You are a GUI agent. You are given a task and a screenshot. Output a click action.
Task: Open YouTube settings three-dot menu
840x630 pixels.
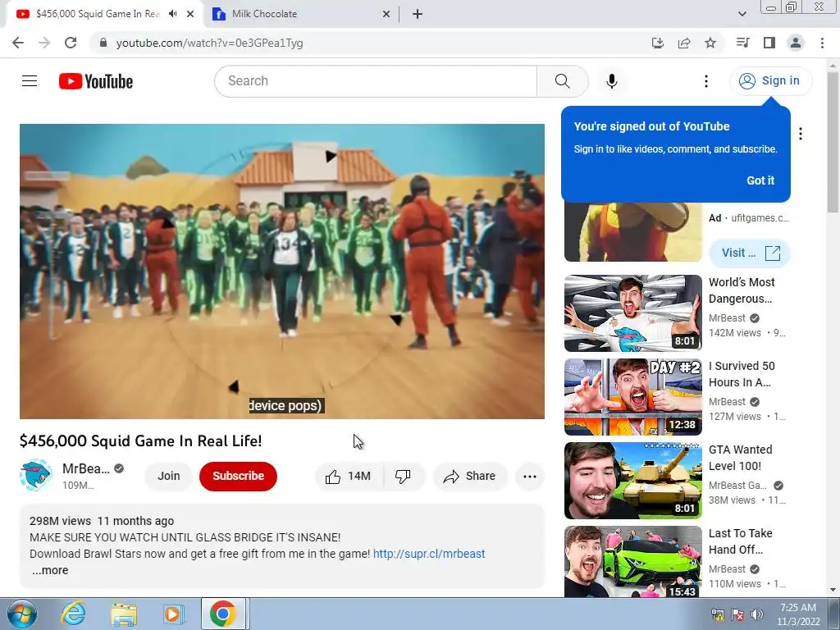[706, 81]
